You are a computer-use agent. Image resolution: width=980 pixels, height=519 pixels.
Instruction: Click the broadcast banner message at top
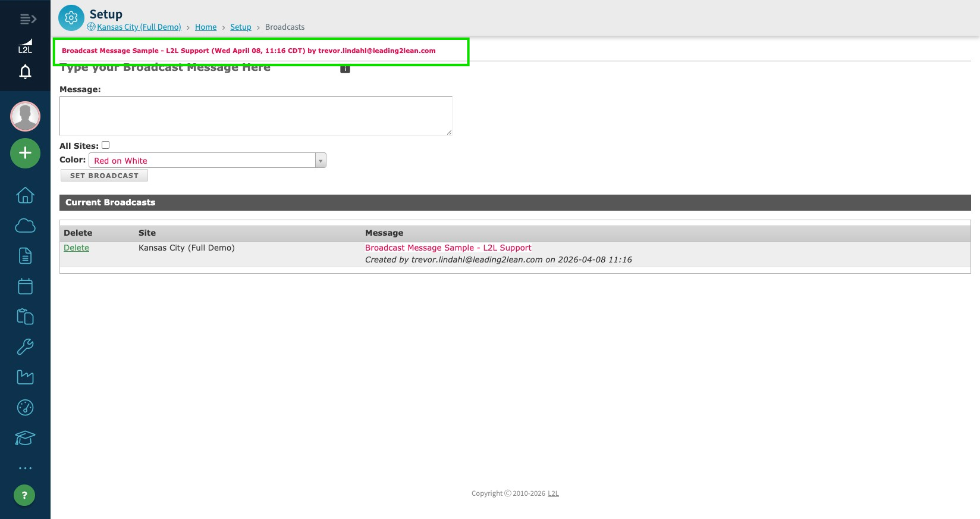(x=249, y=51)
